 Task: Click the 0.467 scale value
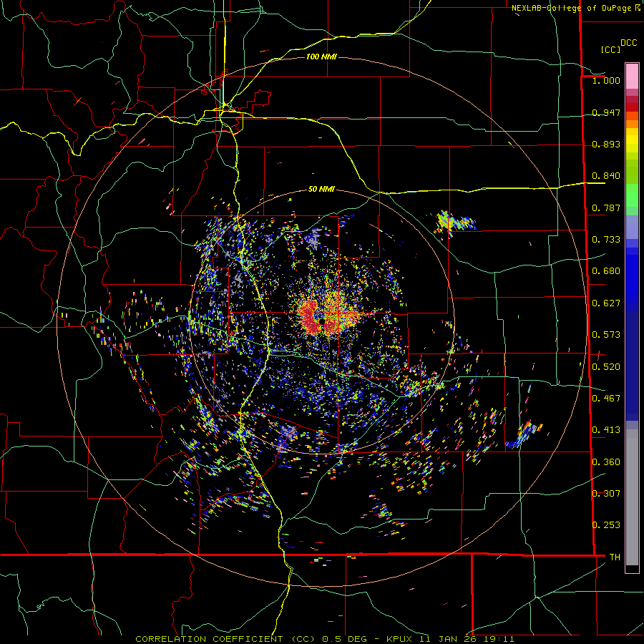[x=606, y=399]
